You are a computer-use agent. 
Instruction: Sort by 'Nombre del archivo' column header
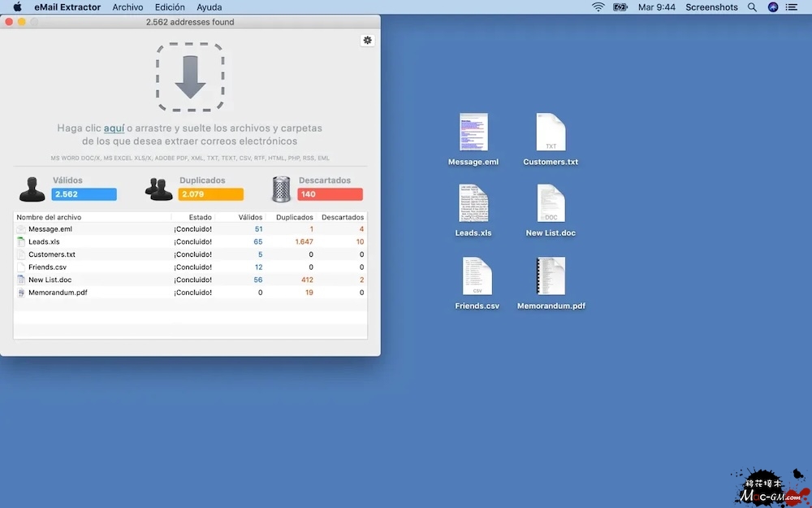[49, 217]
